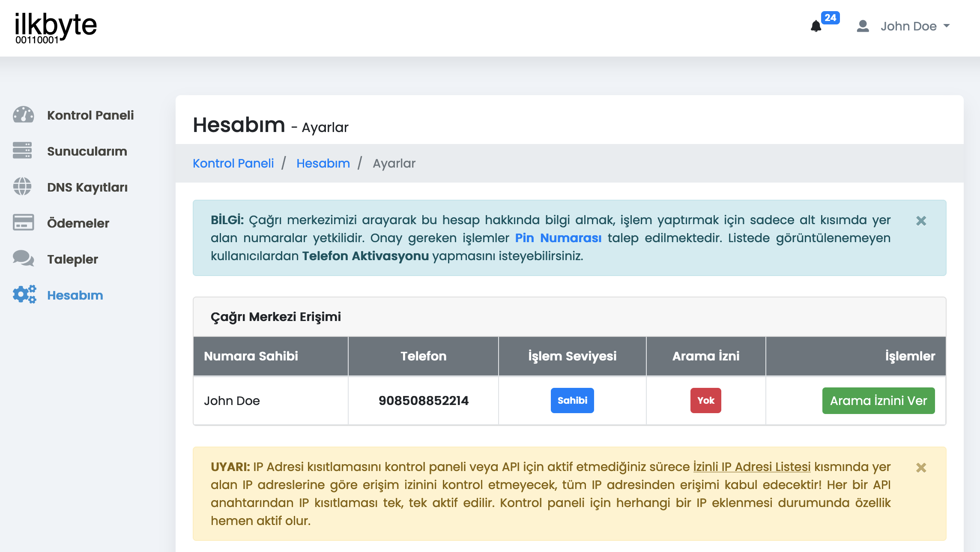The width and height of the screenshot is (980, 552).
Task: Click the Pin Numarası link
Action: coord(558,238)
